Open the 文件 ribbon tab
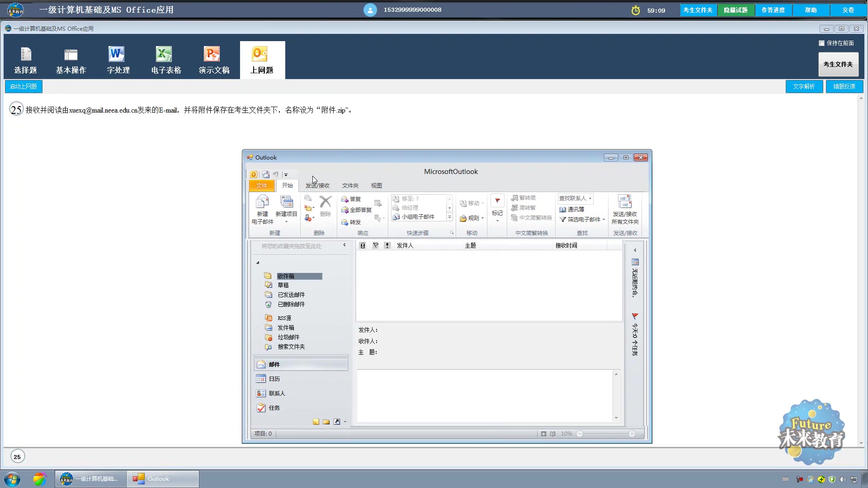Viewport: 868px width, 488px height. [262, 186]
